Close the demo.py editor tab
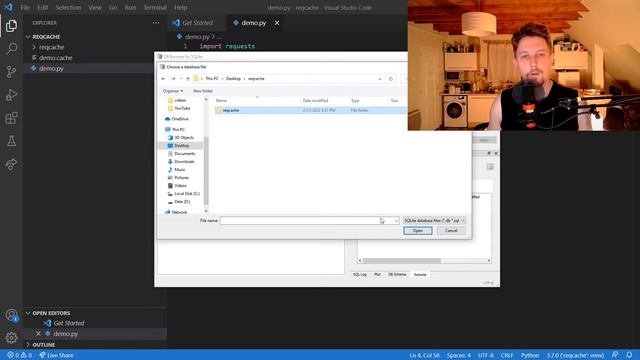Viewport: 640px width, 360px height. pyautogui.click(x=277, y=23)
